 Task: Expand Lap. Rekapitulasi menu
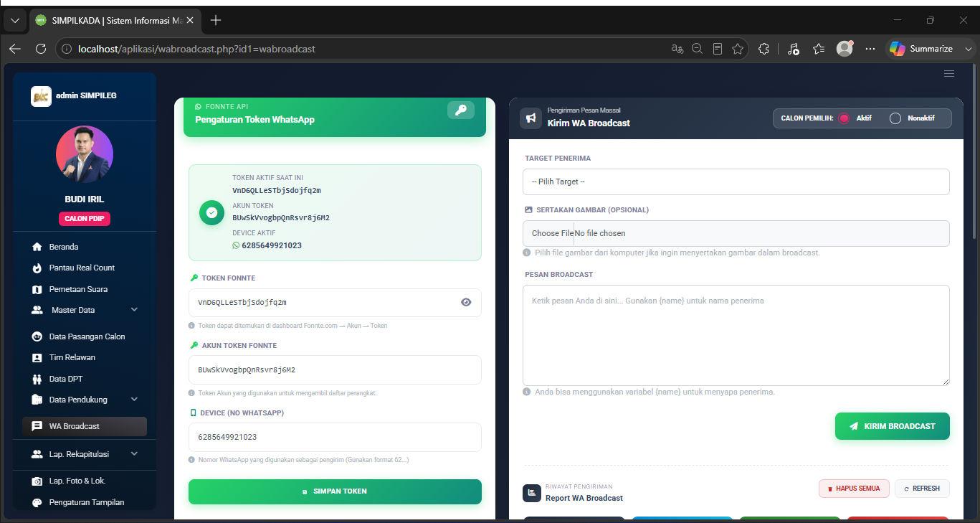(85, 454)
